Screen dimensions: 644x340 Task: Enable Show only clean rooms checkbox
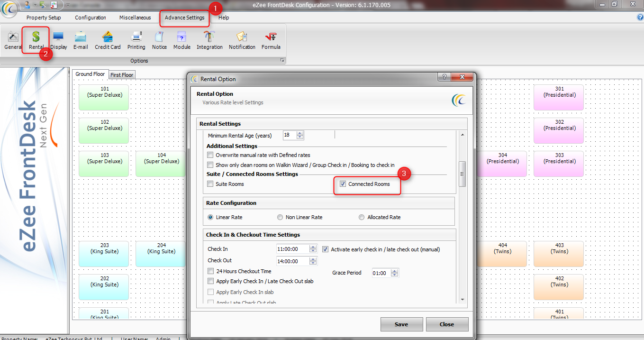(x=210, y=165)
